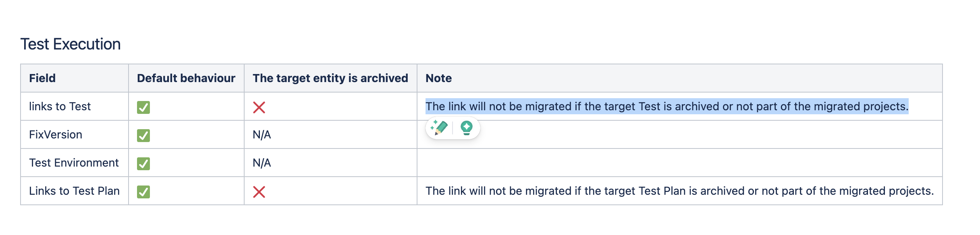Screen dimensions: 980x235
Task: Click the Test Execution heading
Action: (x=71, y=44)
